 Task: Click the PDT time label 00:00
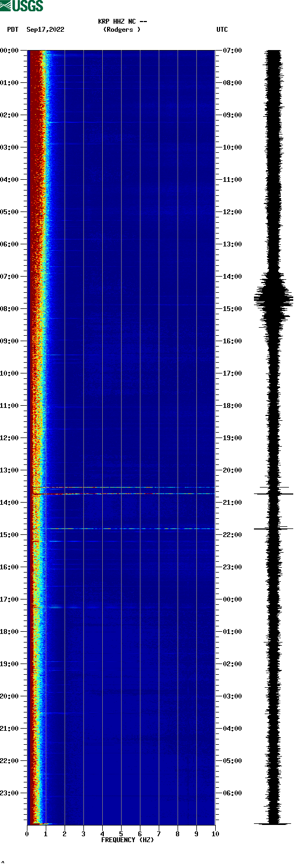point(9,51)
